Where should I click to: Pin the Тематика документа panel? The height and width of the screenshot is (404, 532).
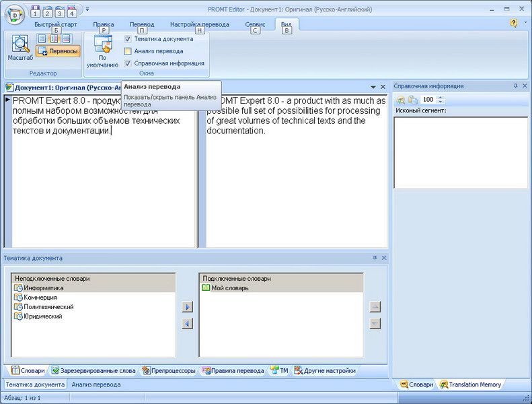[x=375, y=258]
